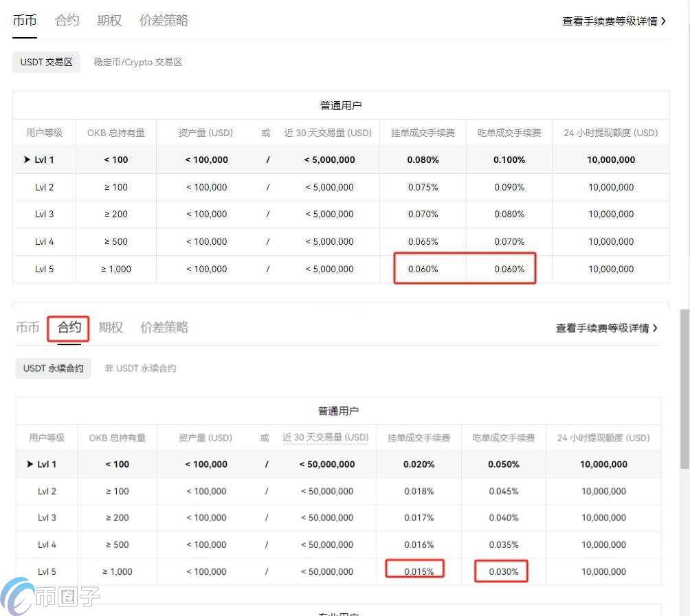Click the red circled 0.015% futures maker fee
Image resolution: width=690 pixels, height=616 pixels.
(x=414, y=571)
